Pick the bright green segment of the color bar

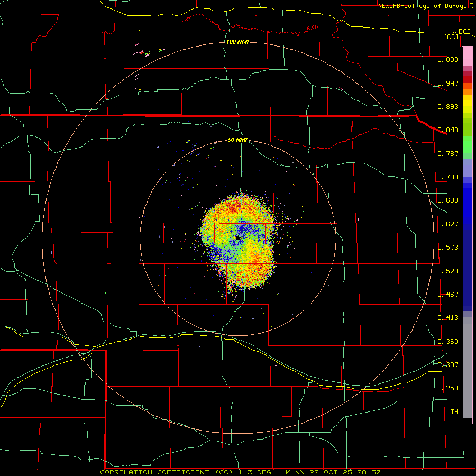coord(467,144)
